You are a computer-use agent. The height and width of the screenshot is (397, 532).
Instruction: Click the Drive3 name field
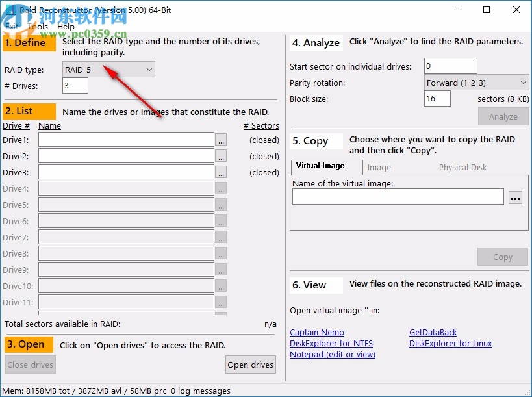point(126,172)
